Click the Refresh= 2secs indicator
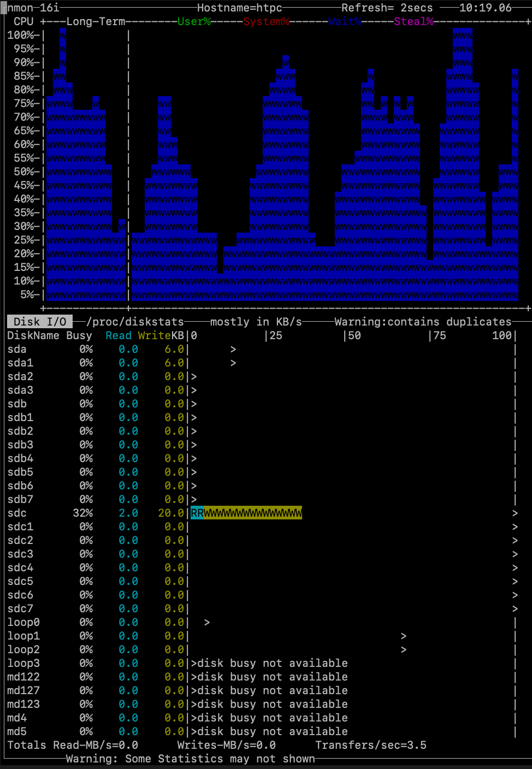 pyautogui.click(x=386, y=8)
